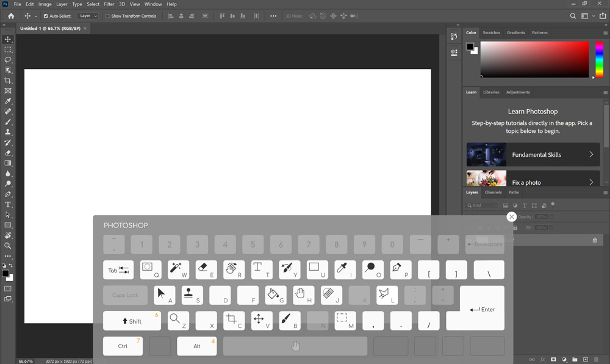Enable Show Transform Controls checkbox
The height and width of the screenshot is (364, 610).
tap(107, 16)
